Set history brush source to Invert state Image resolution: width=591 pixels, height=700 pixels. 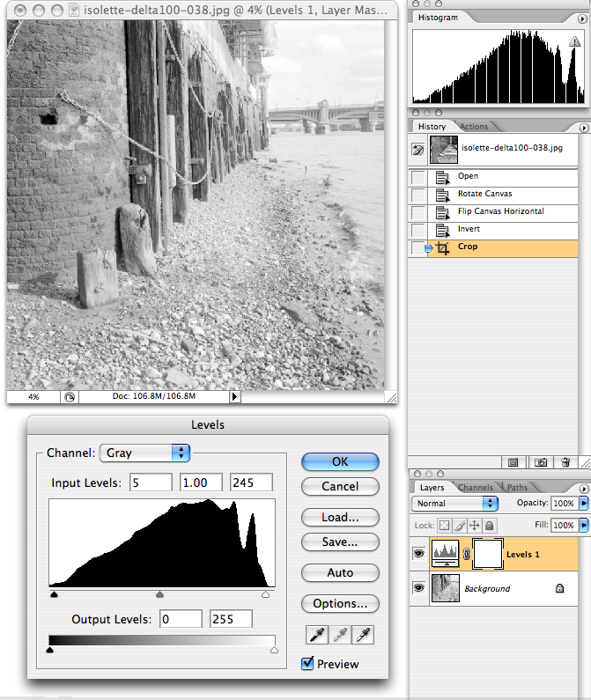click(x=418, y=231)
